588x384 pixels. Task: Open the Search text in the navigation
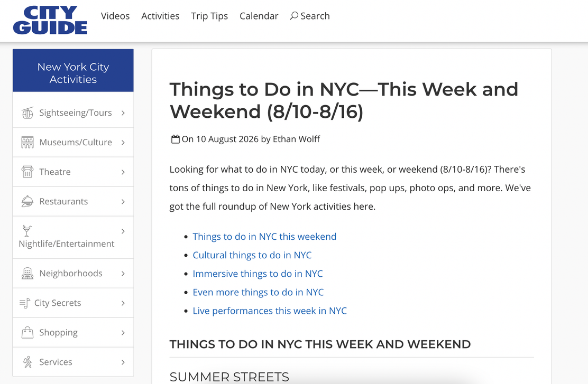point(315,16)
